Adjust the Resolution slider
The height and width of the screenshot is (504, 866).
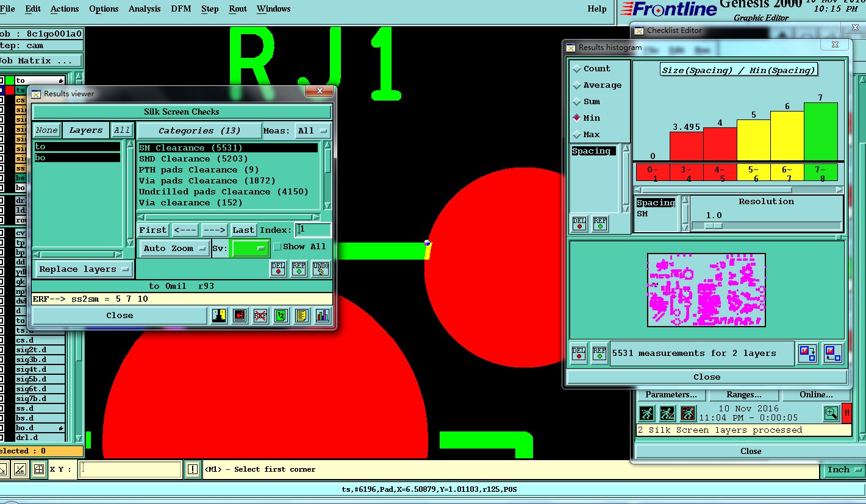tap(713, 225)
